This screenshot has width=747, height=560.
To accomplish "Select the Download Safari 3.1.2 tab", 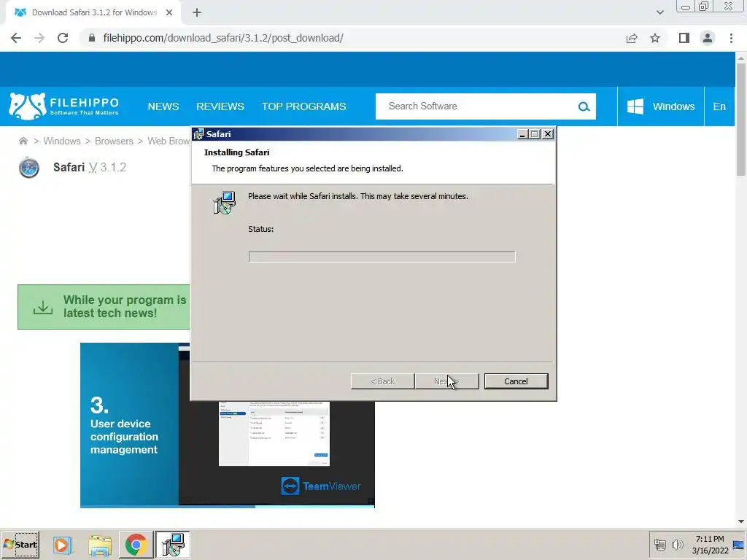I will [x=93, y=12].
